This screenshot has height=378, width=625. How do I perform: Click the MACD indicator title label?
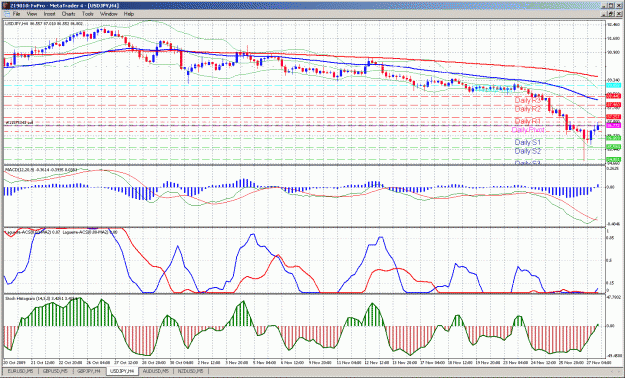click(x=41, y=170)
